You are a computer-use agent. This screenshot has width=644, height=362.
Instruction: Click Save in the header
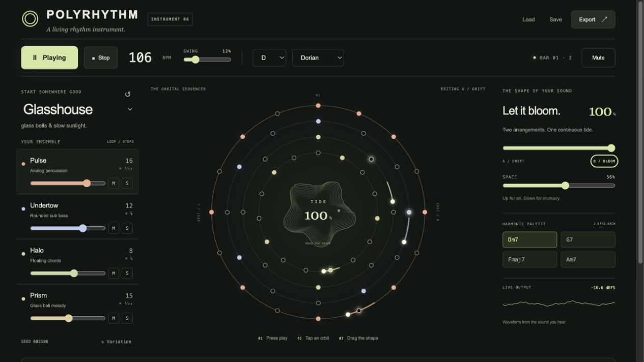[555, 19]
